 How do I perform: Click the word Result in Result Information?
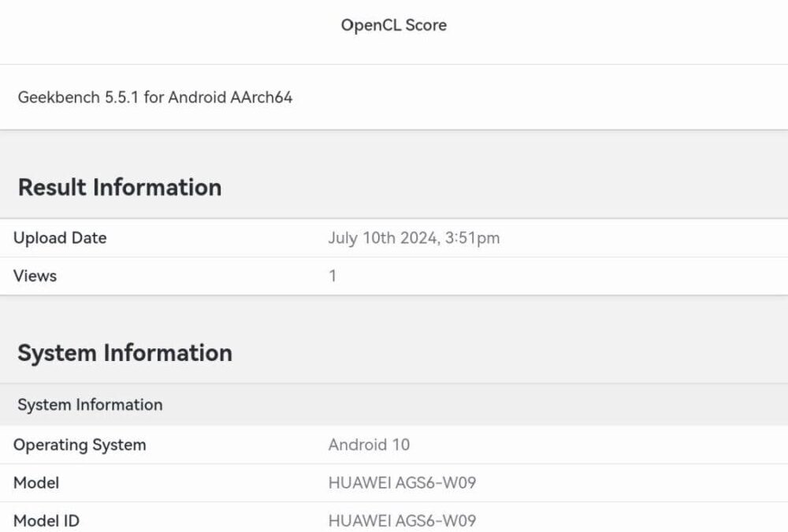[52, 188]
